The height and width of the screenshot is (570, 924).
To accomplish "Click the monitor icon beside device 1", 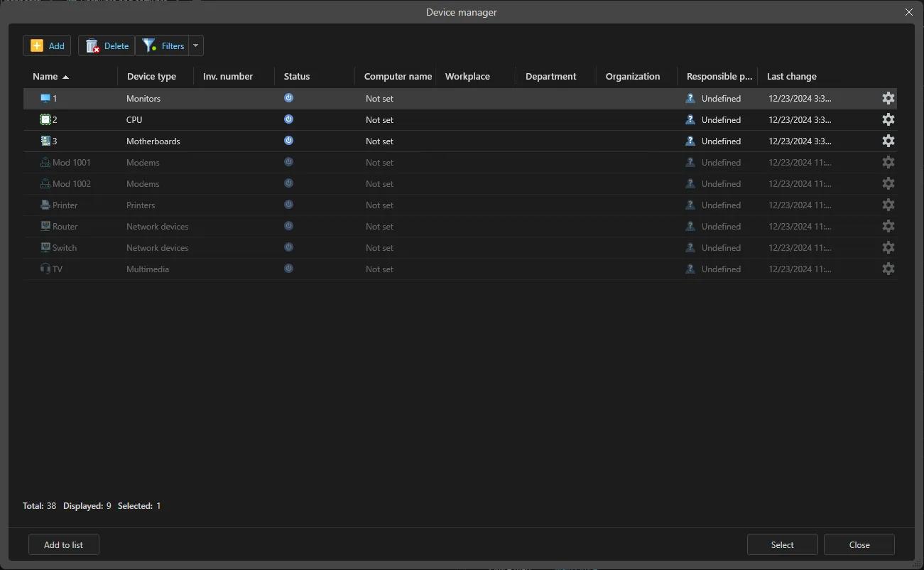I will (45, 98).
